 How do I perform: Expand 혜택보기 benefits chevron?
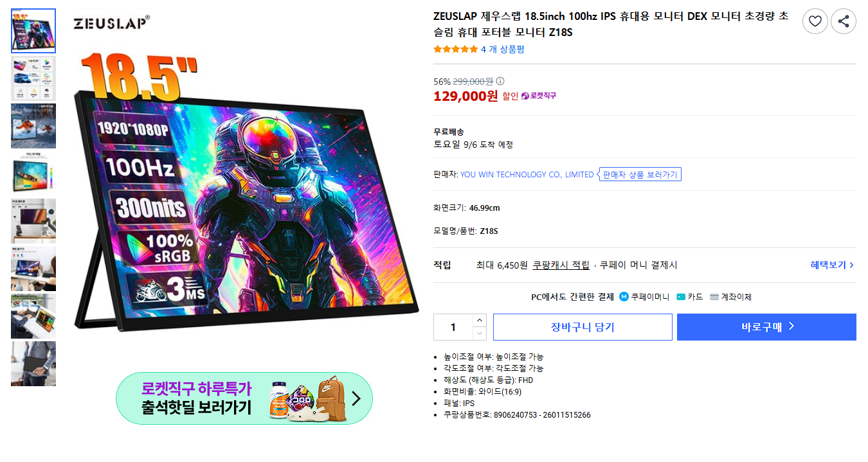[x=852, y=265]
